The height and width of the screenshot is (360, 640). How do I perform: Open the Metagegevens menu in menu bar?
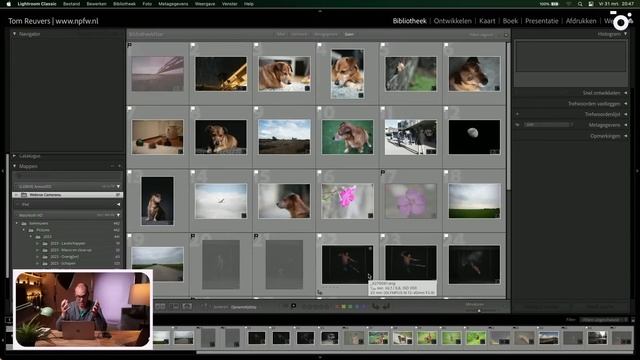(x=173, y=4)
